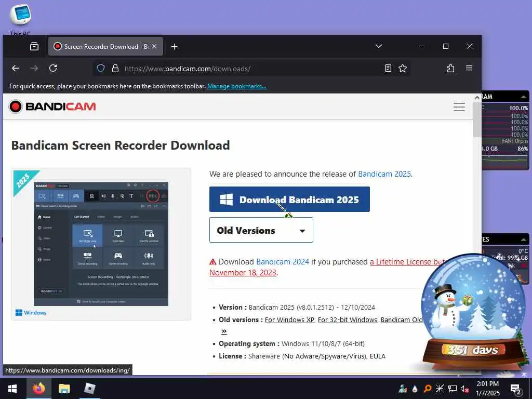Click the EULA text
This screenshot has height=399, width=532.
coord(378,356)
